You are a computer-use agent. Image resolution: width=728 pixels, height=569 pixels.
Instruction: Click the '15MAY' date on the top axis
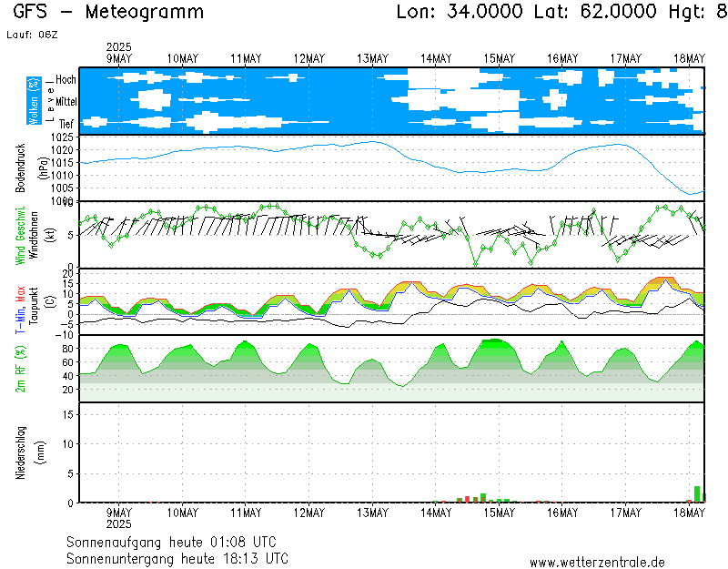[x=499, y=59]
